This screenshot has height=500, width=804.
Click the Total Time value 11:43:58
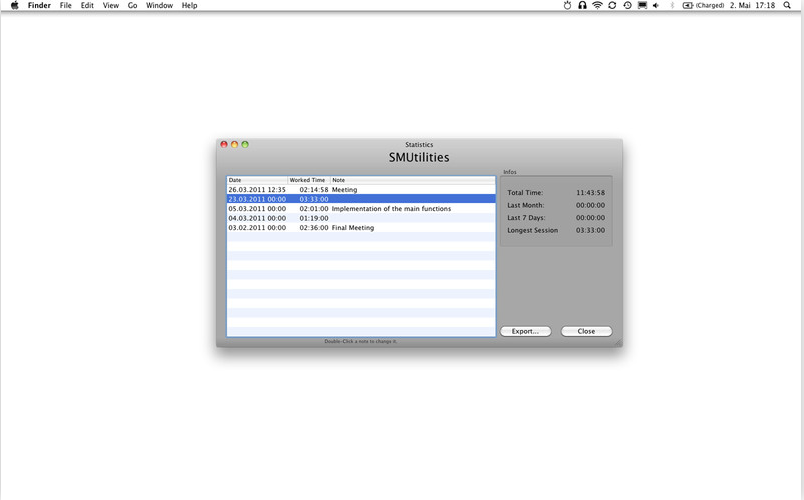(x=590, y=193)
